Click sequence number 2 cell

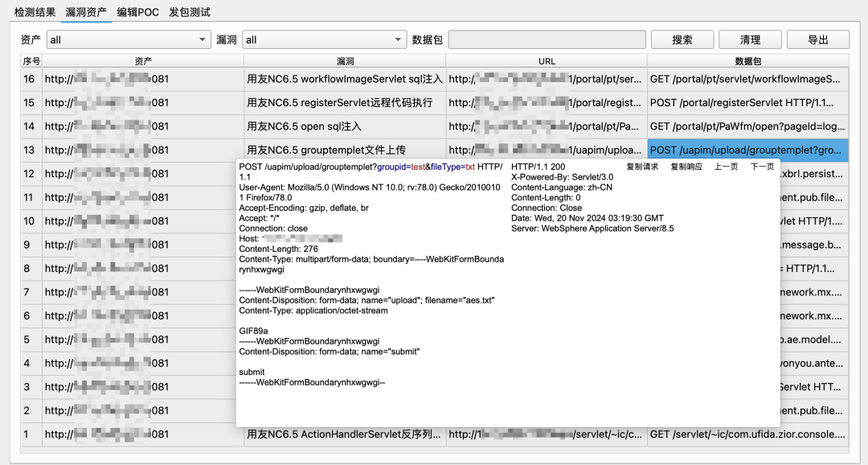pos(31,410)
